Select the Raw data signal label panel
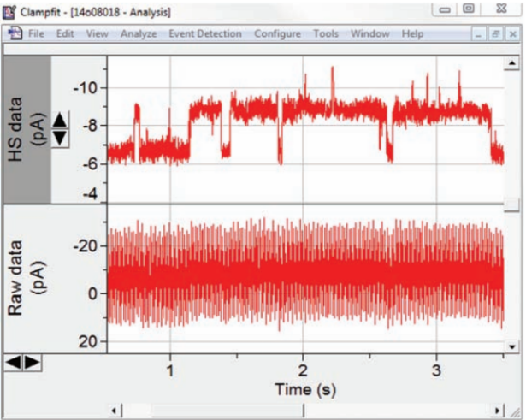 click(27, 277)
